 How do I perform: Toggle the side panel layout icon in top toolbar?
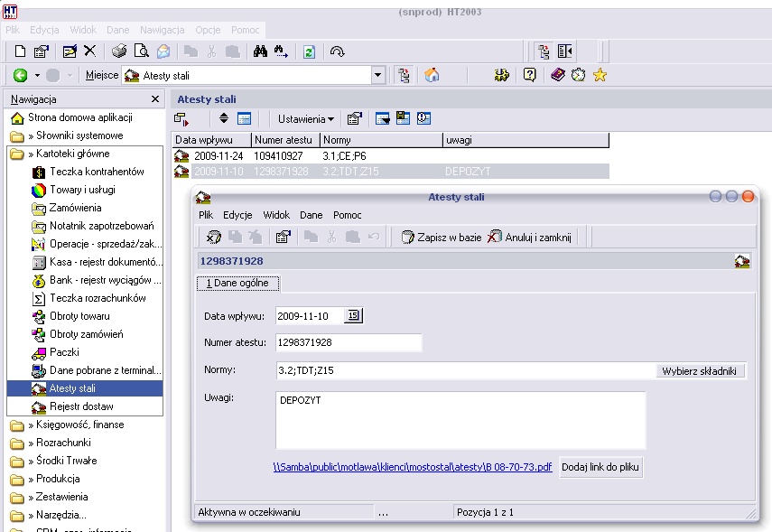[564, 51]
